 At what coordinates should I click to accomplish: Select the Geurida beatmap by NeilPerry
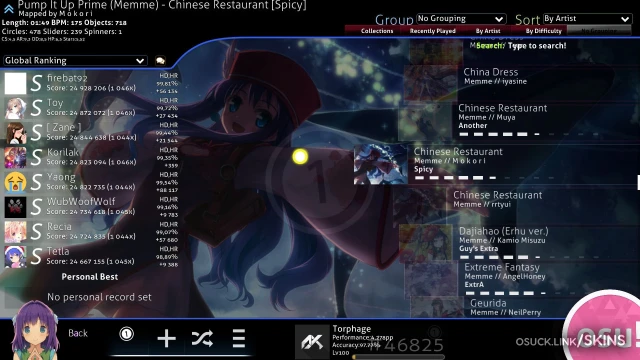coord(525,307)
